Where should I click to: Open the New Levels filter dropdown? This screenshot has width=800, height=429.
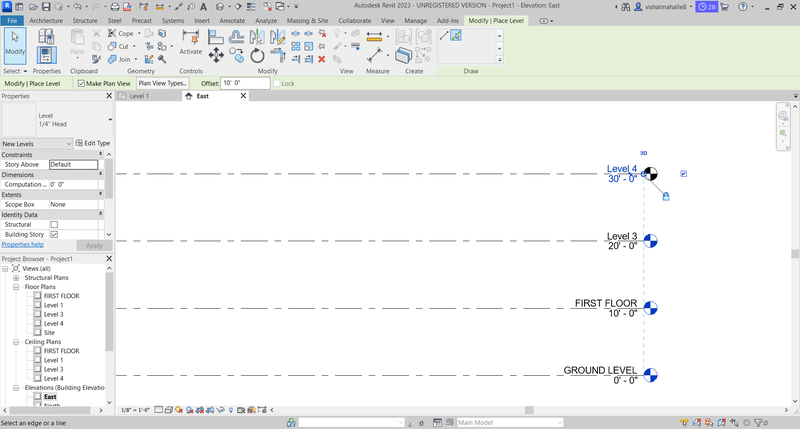[x=37, y=144]
